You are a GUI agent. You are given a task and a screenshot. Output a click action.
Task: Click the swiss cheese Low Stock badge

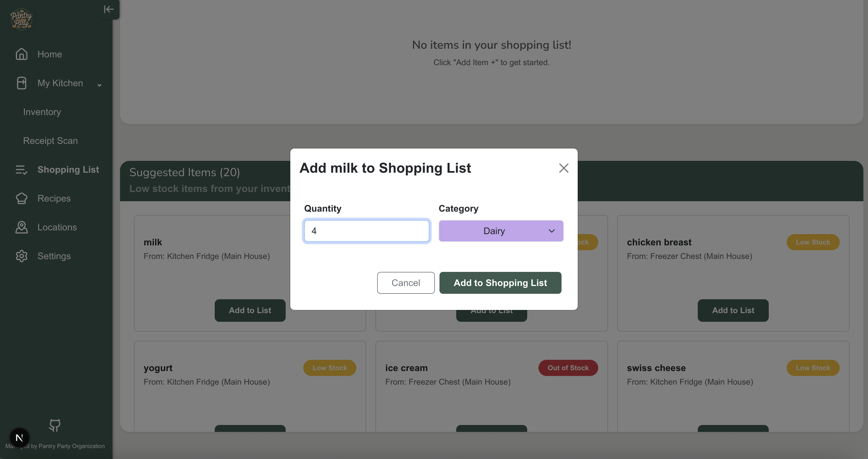(813, 368)
